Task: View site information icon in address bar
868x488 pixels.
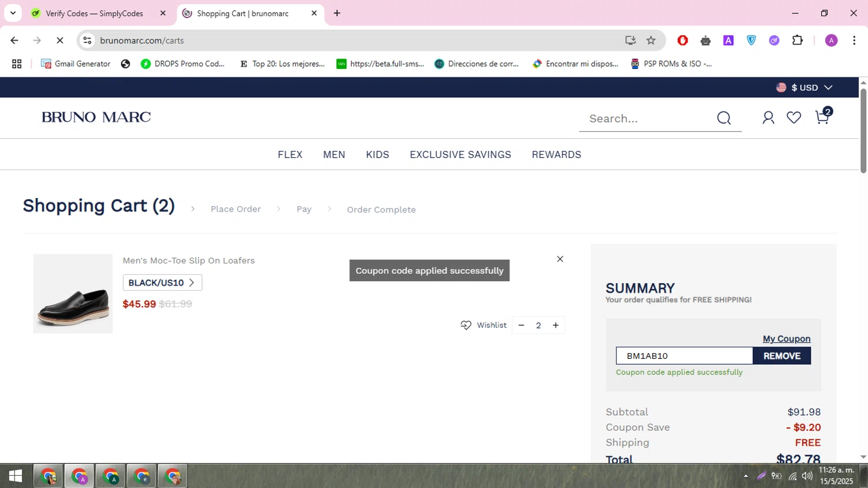Action: pos(87,41)
